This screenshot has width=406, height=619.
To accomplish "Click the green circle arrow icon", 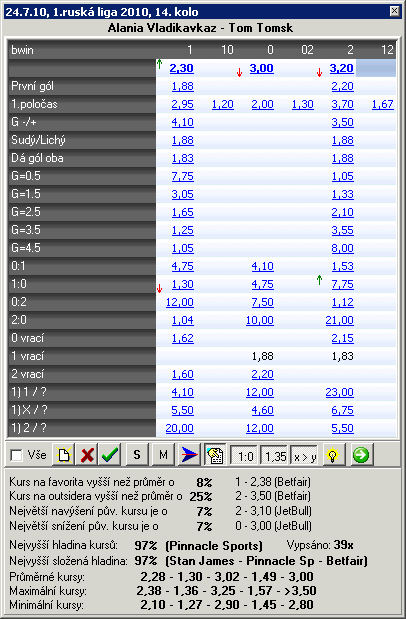I will tap(361, 455).
